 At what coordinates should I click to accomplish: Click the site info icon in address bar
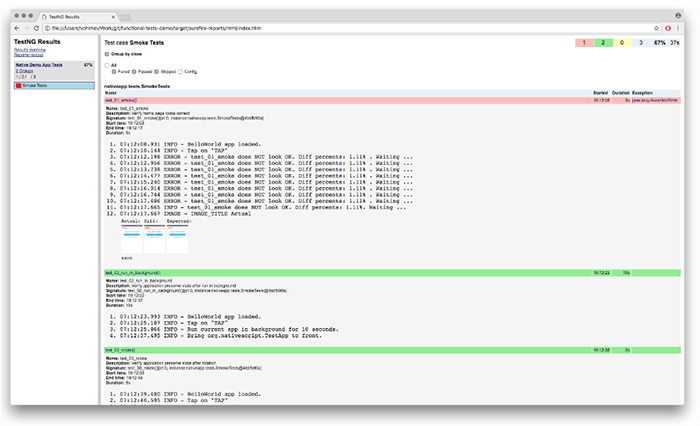47,28
